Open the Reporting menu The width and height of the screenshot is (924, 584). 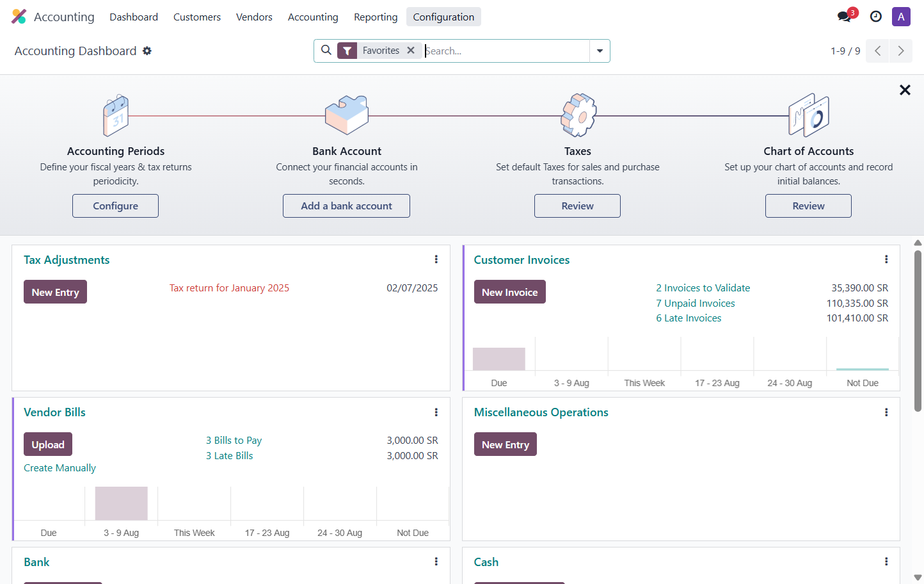pos(376,17)
